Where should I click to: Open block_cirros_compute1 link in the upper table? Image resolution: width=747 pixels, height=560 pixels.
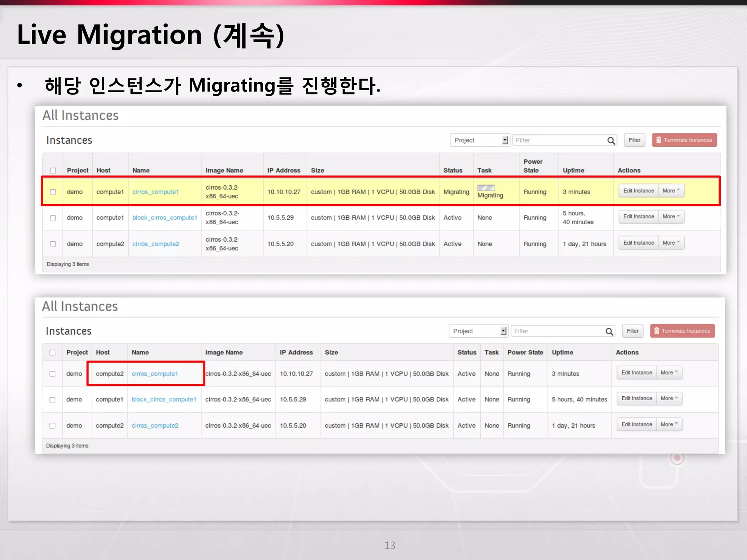(x=165, y=218)
